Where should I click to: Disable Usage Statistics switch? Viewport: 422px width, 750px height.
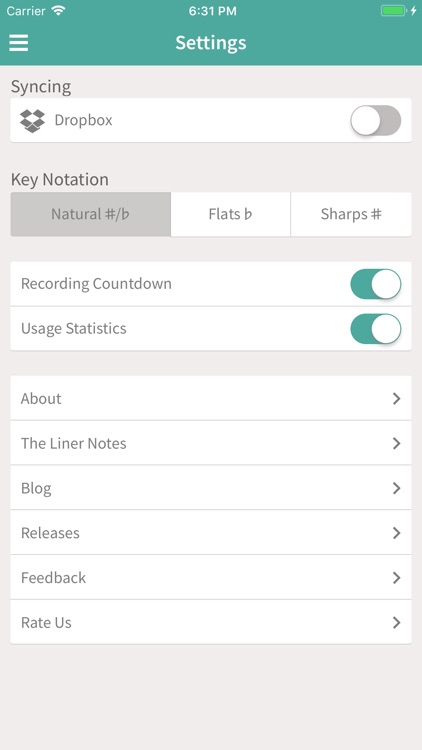coord(376,329)
